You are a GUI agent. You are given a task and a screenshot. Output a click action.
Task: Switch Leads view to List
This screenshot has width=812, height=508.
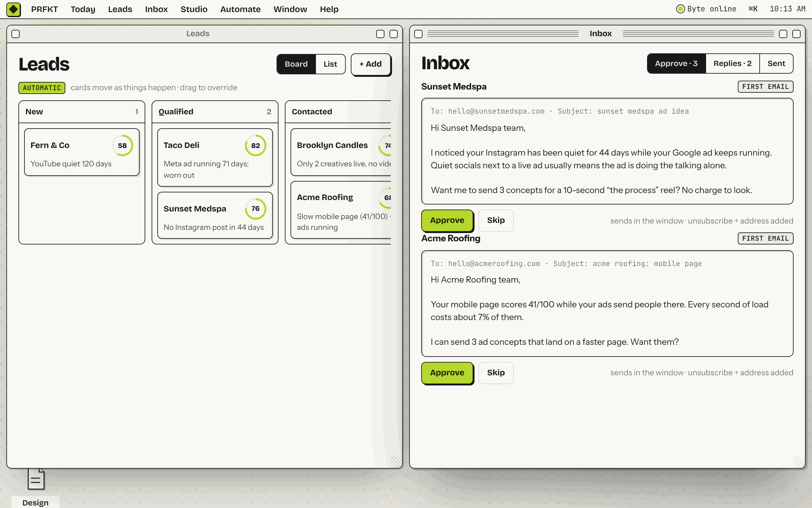(330, 64)
